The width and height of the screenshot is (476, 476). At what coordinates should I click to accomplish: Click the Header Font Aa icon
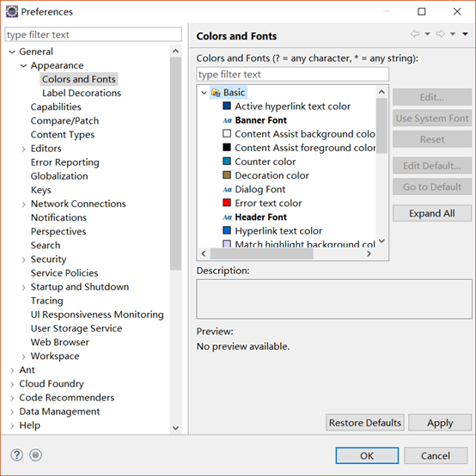227,217
